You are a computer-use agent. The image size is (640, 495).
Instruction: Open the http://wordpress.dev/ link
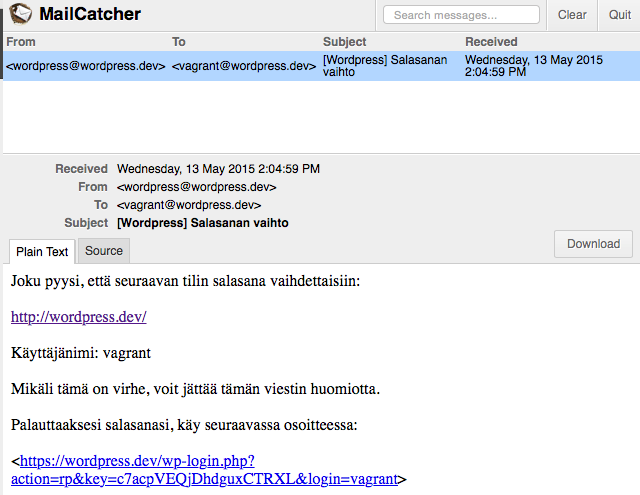pyautogui.click(x=78, y=317)
